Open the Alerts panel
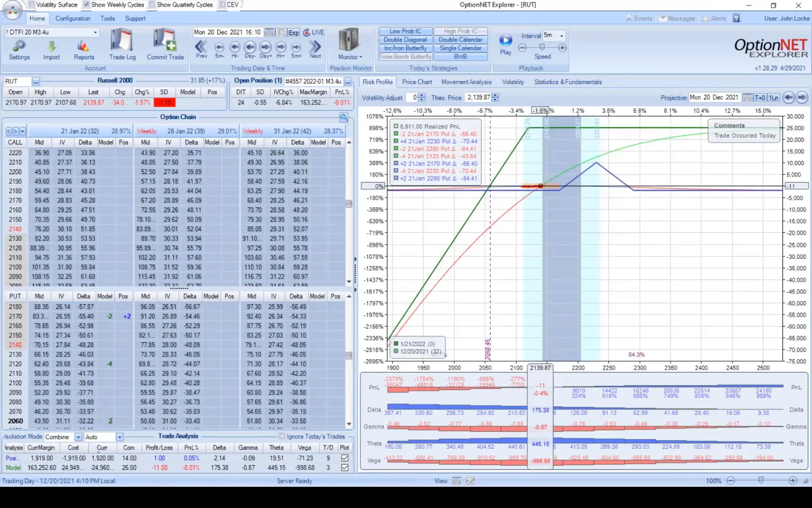This screenshot has width=812, height=508. 714,18
